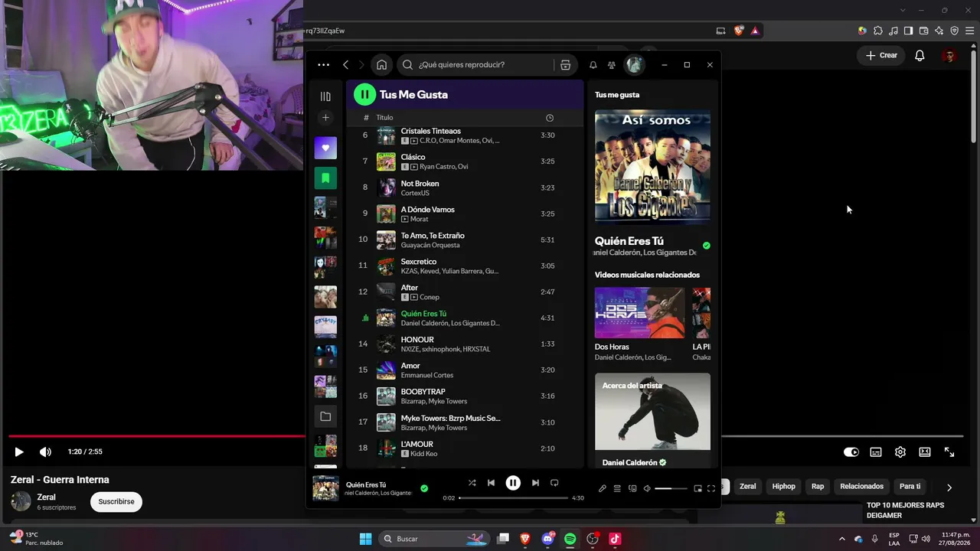Select the Zeral filter chip

[748, 487]
